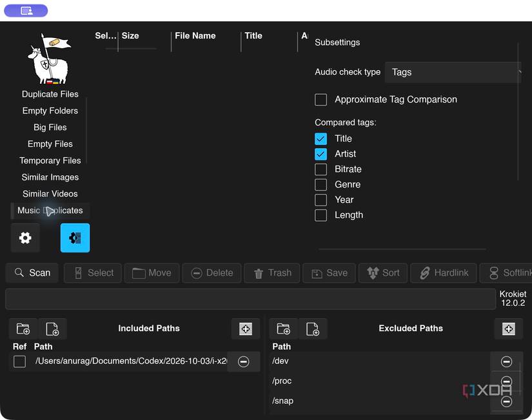Select the Big Files tool
This screenshot has height=420, width=532.
(x=50, y=127)
